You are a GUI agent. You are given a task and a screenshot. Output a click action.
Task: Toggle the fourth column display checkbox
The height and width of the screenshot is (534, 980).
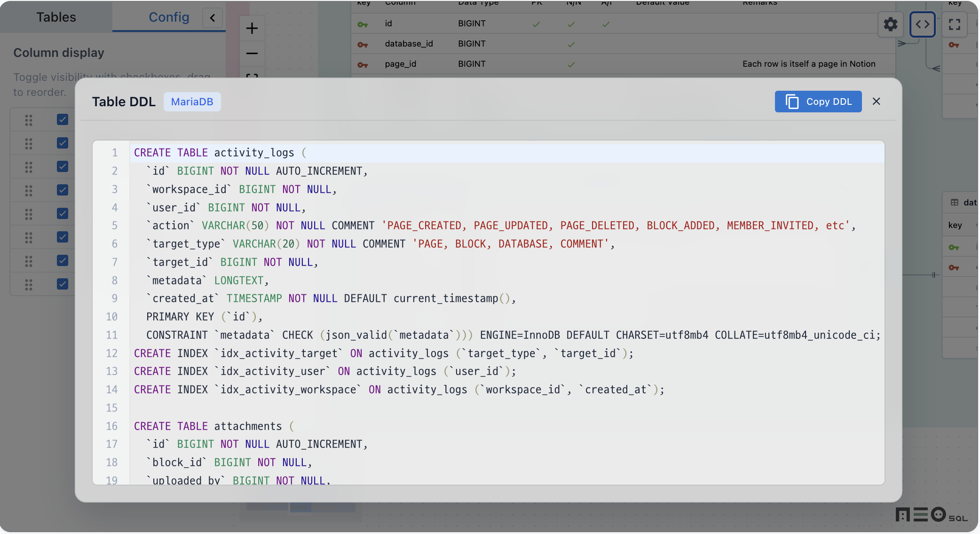(x=63, y=190)
